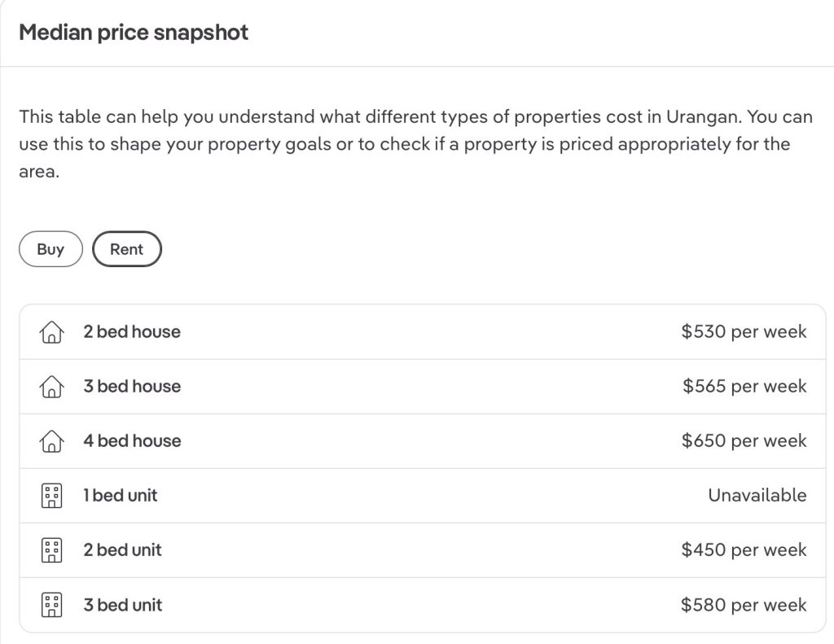Click the $530 per week price
The image size is (834, 644).
pyautogui.click(x=744, y=332)
